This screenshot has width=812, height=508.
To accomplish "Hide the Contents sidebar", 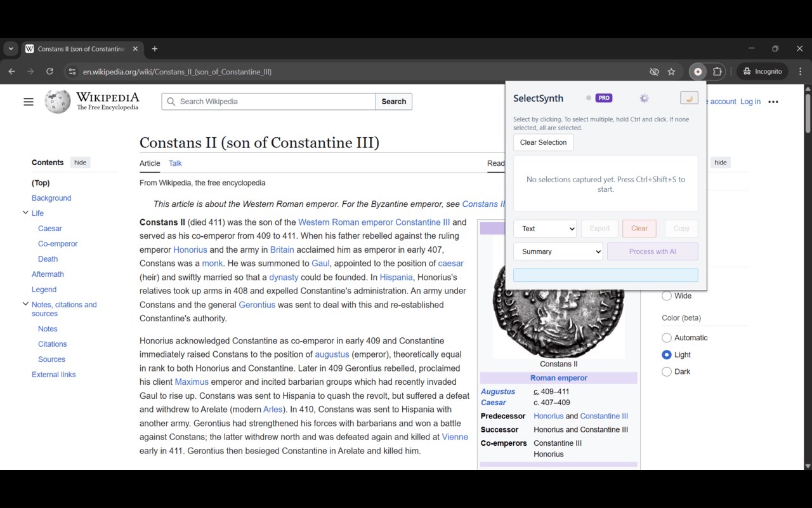I will 80,163.
